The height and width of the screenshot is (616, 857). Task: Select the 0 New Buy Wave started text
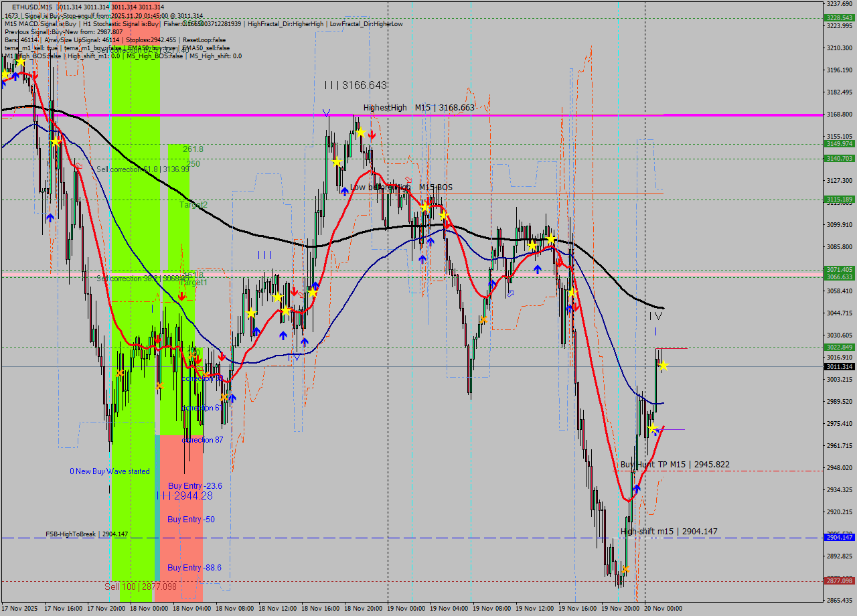(x=110, y=471)
